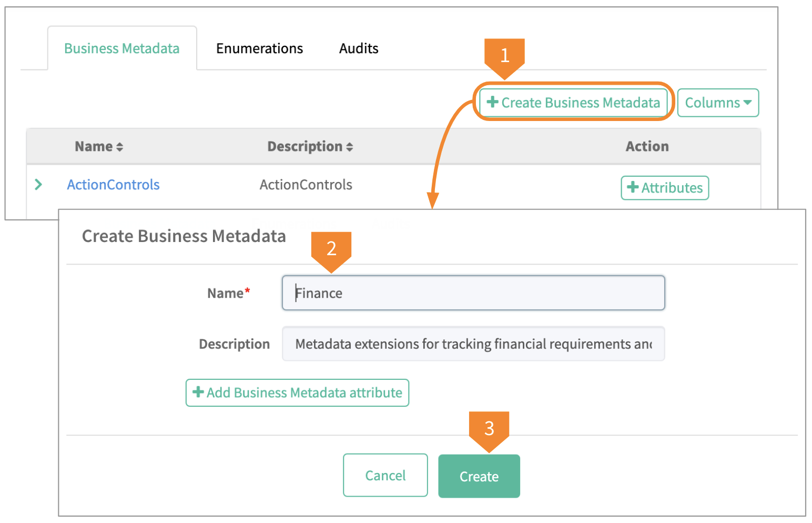Open the ActionControls link
The image size is (812, 523).
(113, 185)
